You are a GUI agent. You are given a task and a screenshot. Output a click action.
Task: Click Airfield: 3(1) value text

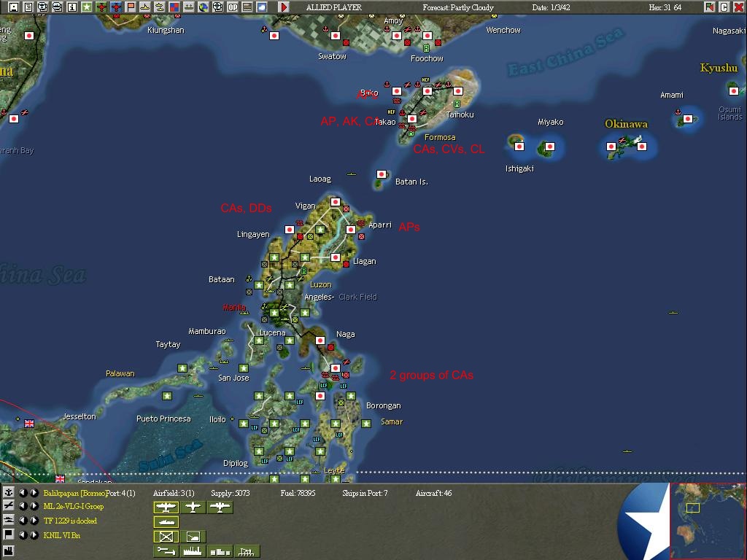174,493
